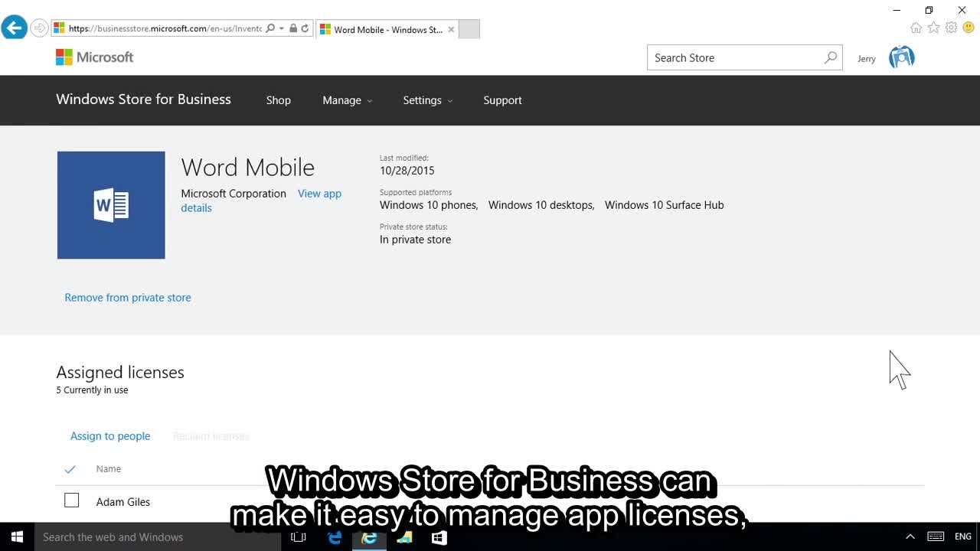Screen dimensions: 980x551
Task: Open the Windows Start button
Action: tap(17, 537)
